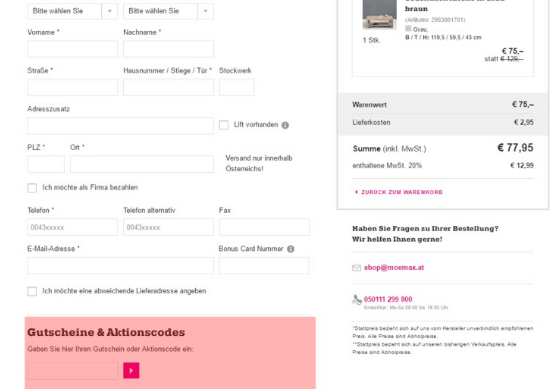Click the 'Lieferkosten' row label

[x=371, y=123]
